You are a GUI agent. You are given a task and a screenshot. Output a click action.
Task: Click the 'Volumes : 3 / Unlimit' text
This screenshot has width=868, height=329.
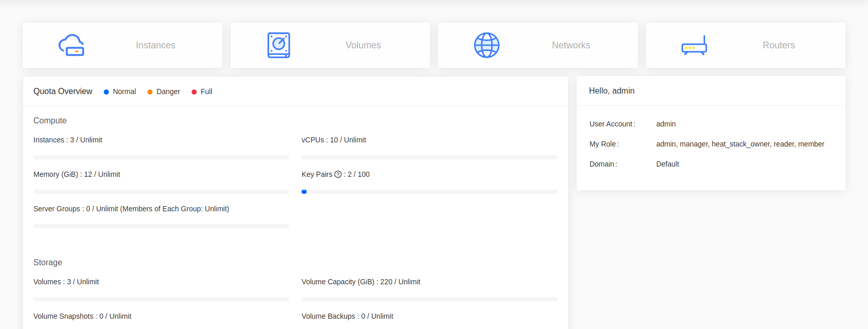coord(66,282)
